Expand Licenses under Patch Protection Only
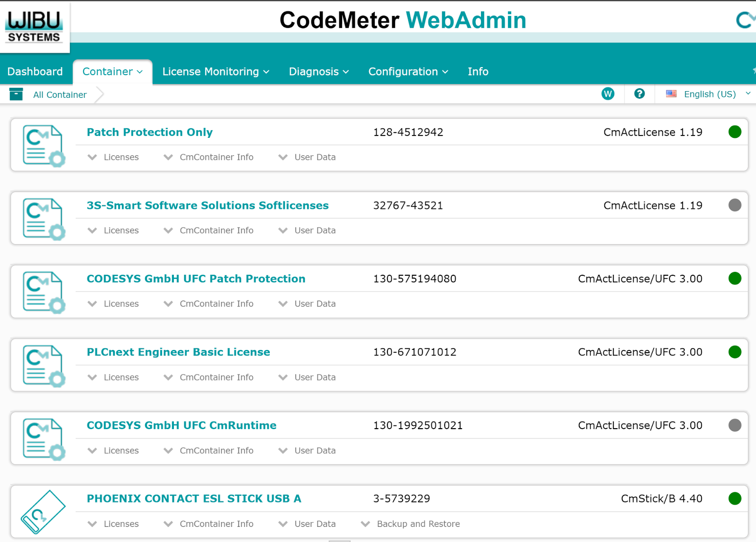The width and height of the screenshot is (756, 542). pyautogui.click(x=113, y=157)
